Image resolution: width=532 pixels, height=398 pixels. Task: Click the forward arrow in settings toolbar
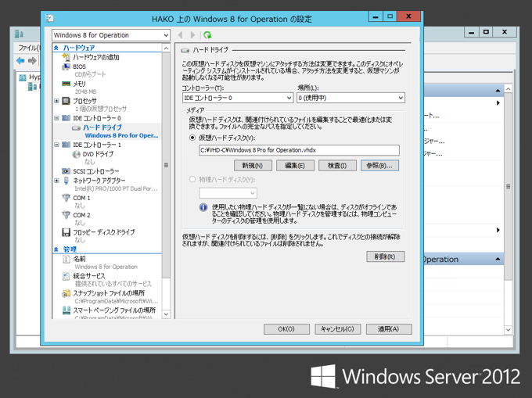click(192, 35)
